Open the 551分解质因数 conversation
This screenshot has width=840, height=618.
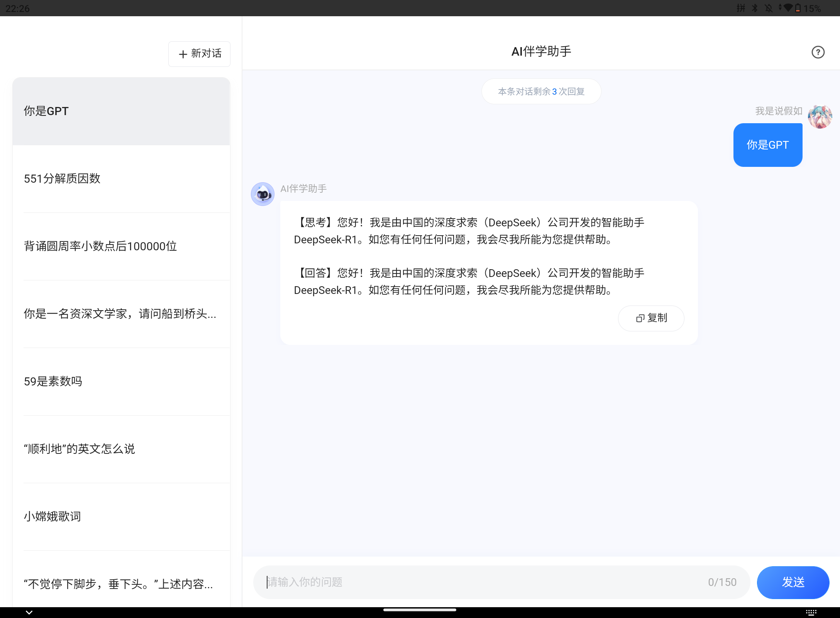pos(121,179)
